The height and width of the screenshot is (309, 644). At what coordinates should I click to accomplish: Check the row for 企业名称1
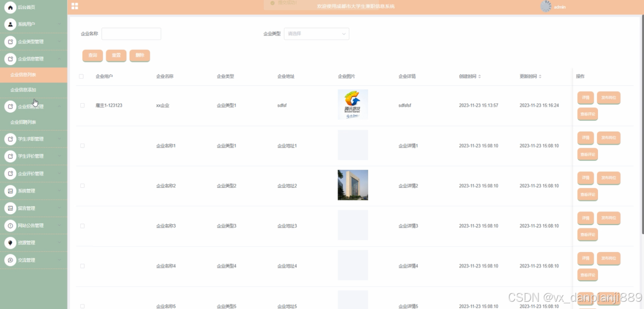point(82,146)
